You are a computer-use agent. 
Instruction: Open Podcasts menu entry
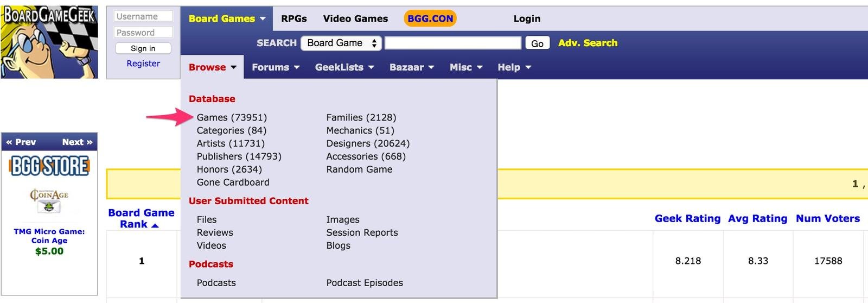pos(216,283)
